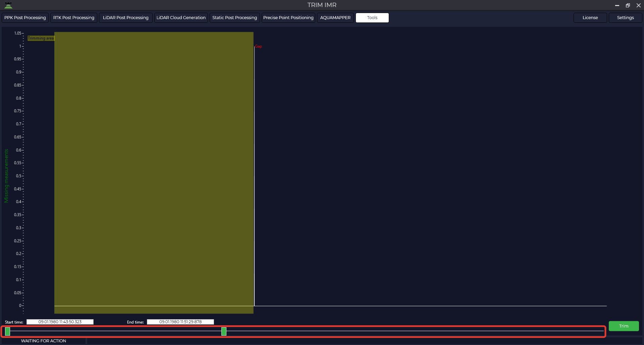Image resolution: width=644 pixels, height=345 pixels.
Task: Switch to RTK Post Processing tab
Action: (x=74, y=18)
